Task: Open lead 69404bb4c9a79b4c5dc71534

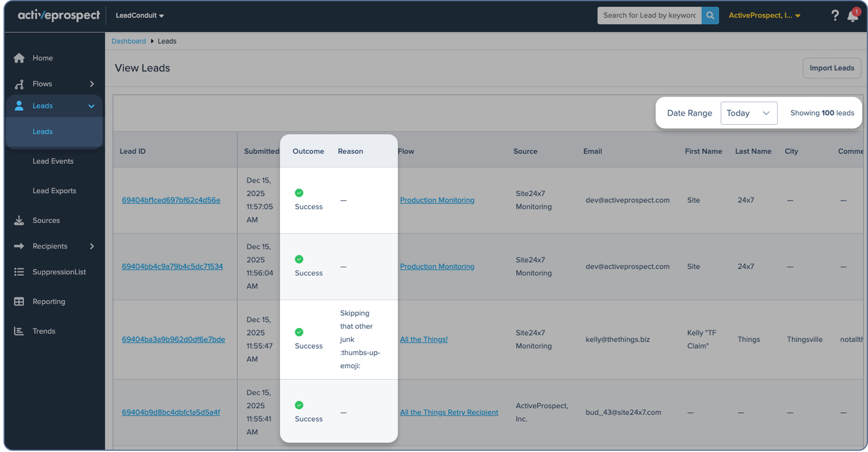Action: [173, 267]
